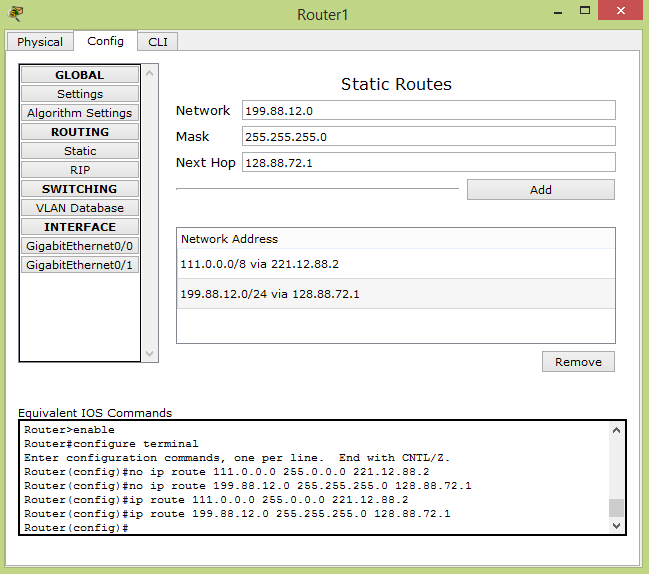Image resolution: width=649 pixels, height=574 pixels.
Task: Open GigabitEthernet0/0 interface settings
Action: pos(80,246)
